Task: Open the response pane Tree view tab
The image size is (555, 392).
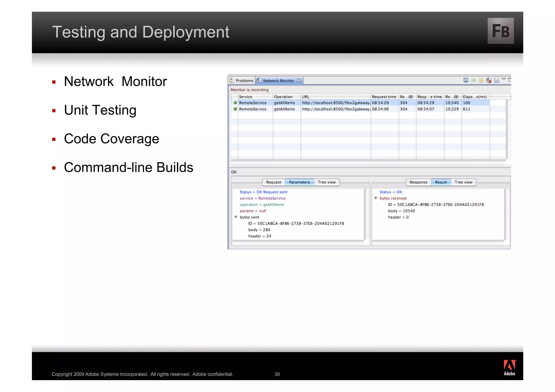Action: [x=463, y=182]
